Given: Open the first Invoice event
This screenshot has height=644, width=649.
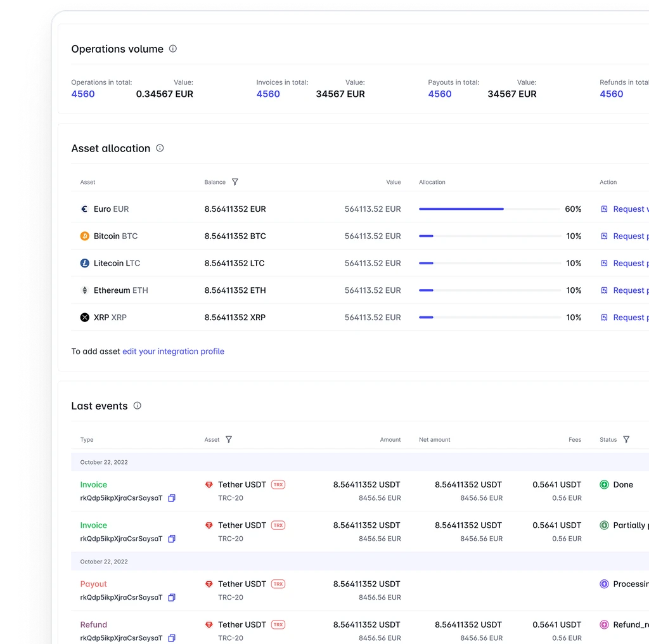Looking at the screenshot, I should point(94,485).
